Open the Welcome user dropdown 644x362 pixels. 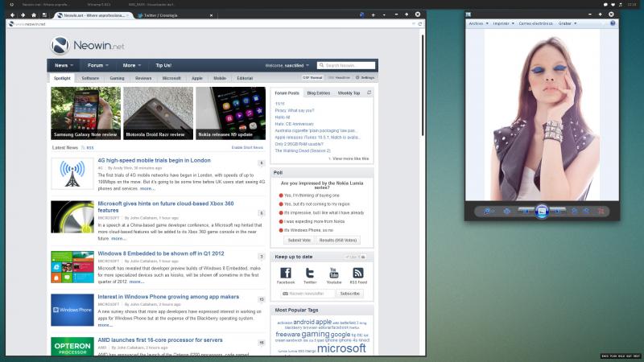tap(287, 66)
